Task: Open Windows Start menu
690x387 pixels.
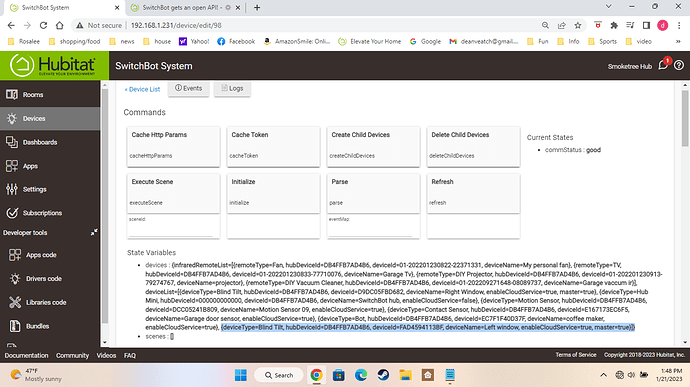Action: (241, 375)
